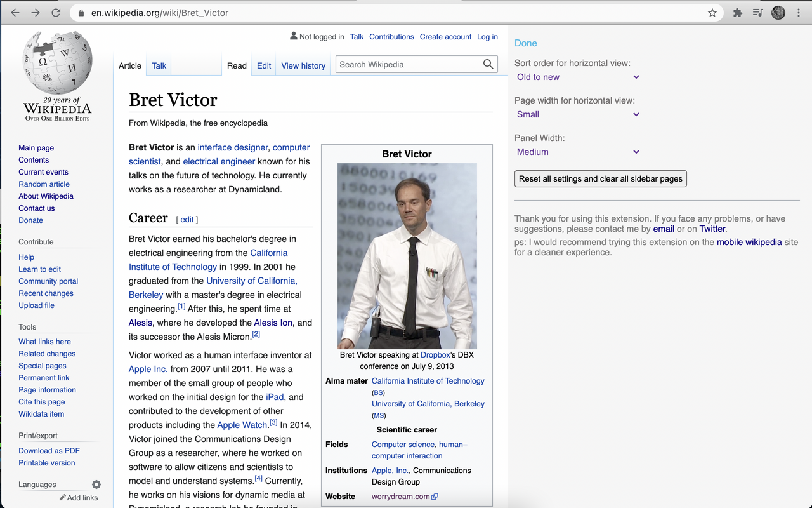Viewport: 812px width, 508px height.
Task: Open Page width dropdown set to Small
Action: pyautogui.click(x=578, y=114)
